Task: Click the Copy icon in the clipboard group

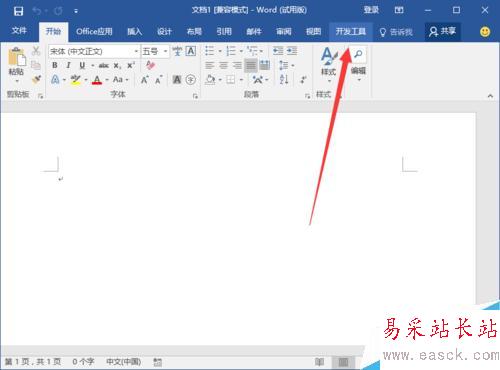Action: 36,65
